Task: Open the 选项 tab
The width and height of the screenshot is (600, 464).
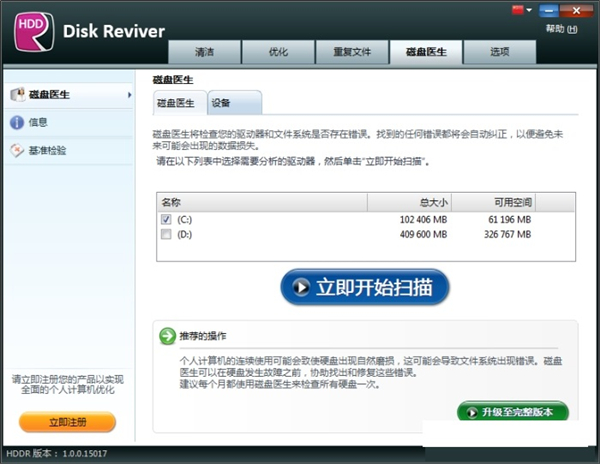Action: (500, 52)
